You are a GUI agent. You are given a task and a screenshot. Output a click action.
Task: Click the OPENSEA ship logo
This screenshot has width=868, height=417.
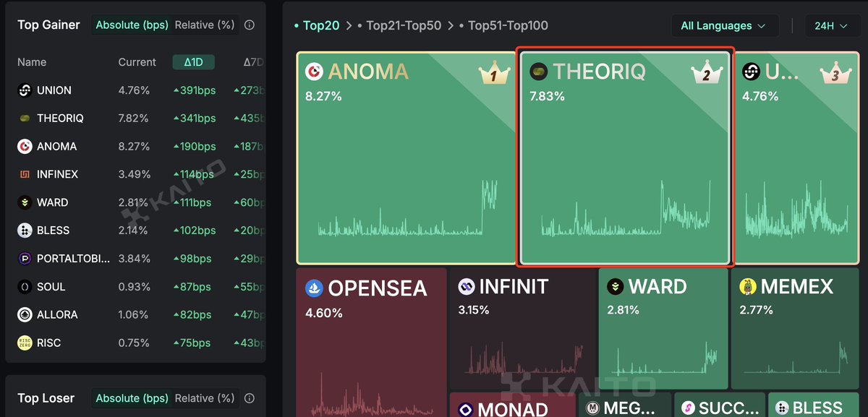[x=314, y=288]
